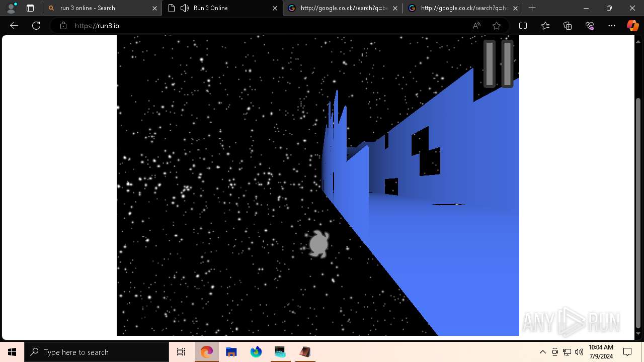The image size is (644, 362).
Task: Open the clock showing 10:04 AM
Action: tap(601, 352)
